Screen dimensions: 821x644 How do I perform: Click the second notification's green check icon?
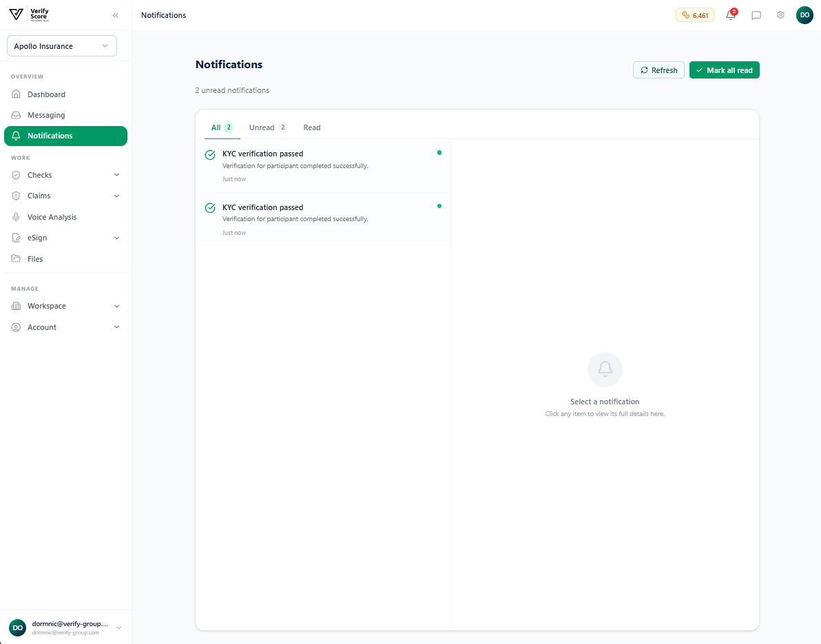click(x=210, y=208)
